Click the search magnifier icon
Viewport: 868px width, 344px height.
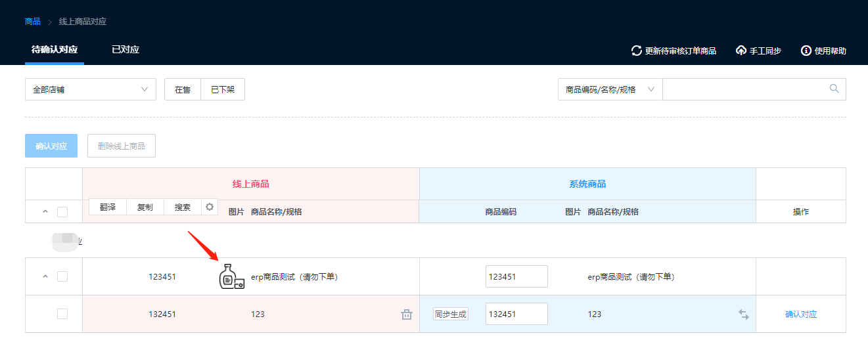834,89
